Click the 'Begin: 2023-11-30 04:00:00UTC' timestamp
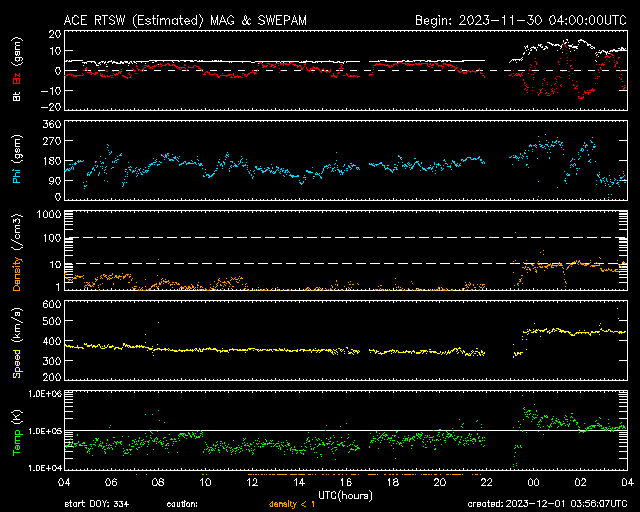This screenshot has height=512, width=640. tap(520, 20)
